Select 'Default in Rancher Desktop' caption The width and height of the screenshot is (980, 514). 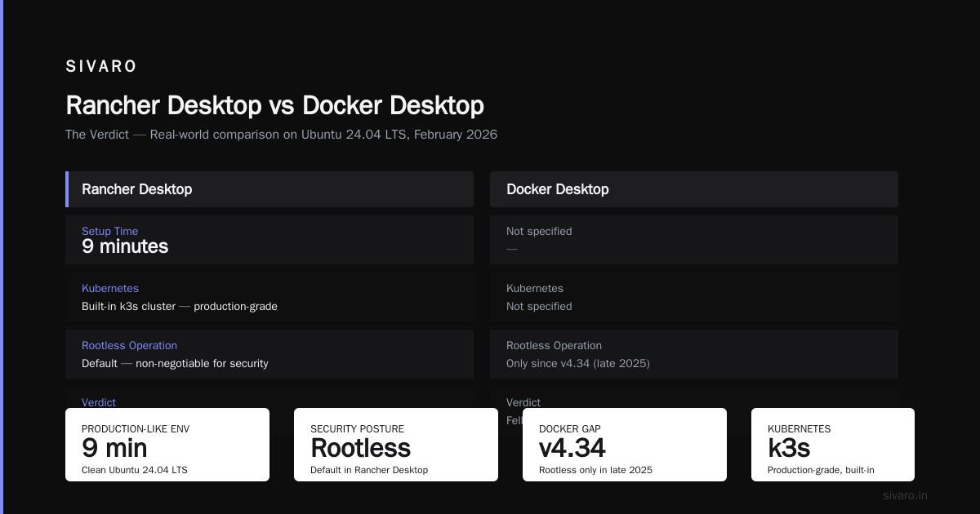click(369, 470)
